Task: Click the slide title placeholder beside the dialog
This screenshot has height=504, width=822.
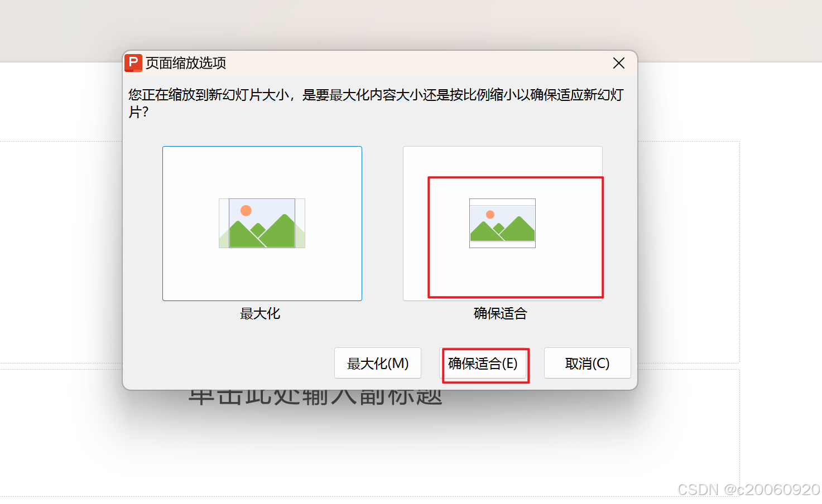Action: [x=689, y=252]
